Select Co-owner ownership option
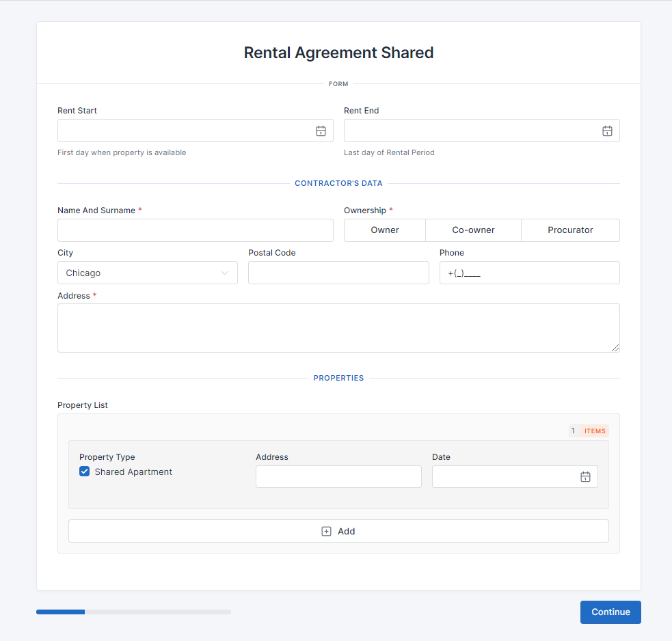This screenshot has width=672, height=641. click(473, 230)
